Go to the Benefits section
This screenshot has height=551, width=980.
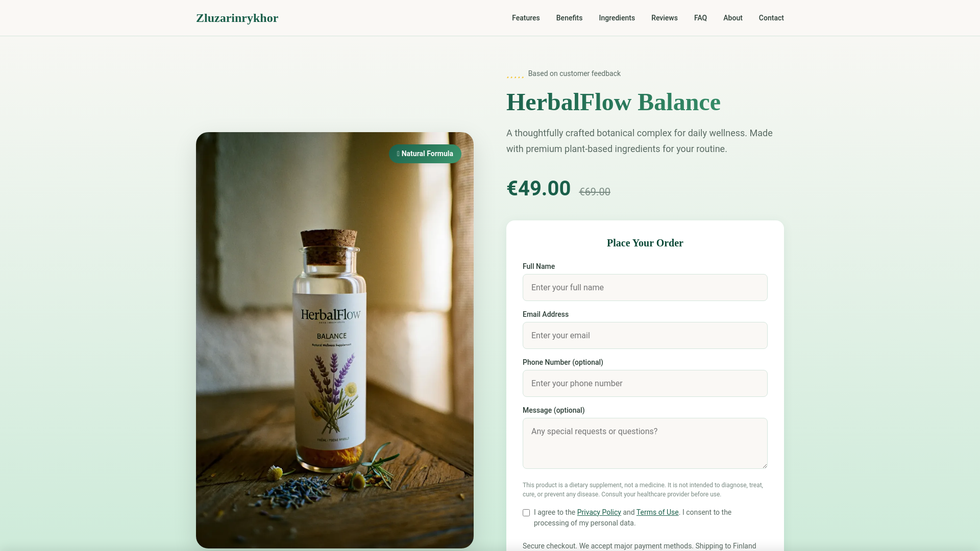[569, 18]
